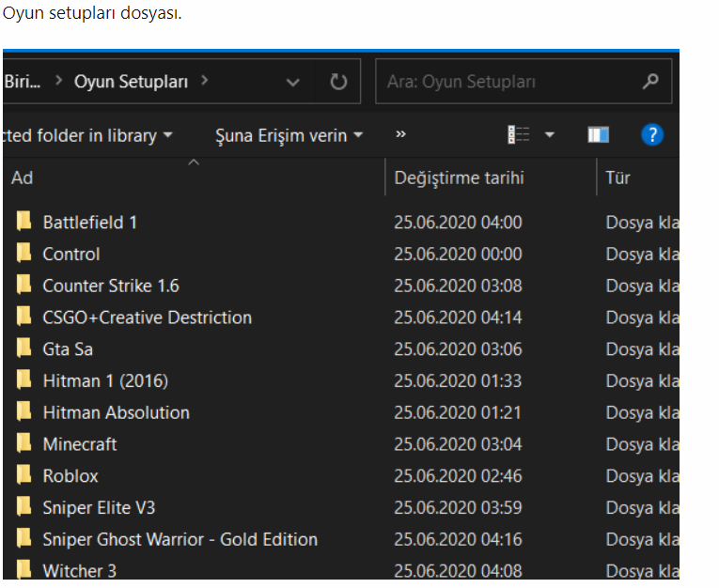Sort by Değiştirme tarihi column header
This screenshot has height=588, width=719.
459,178
